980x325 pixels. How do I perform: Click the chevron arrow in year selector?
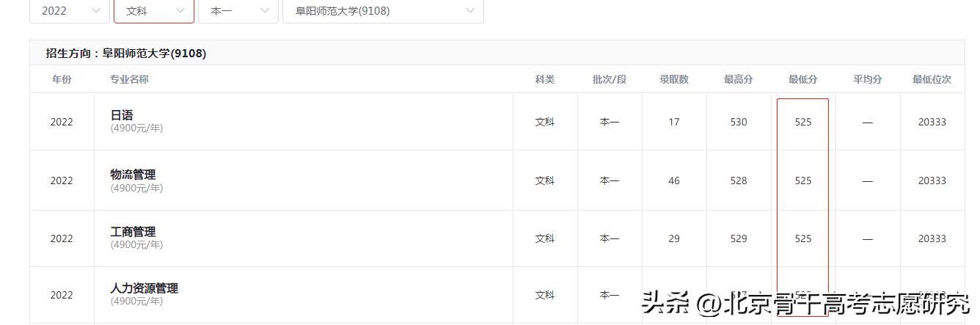(96, 11)
